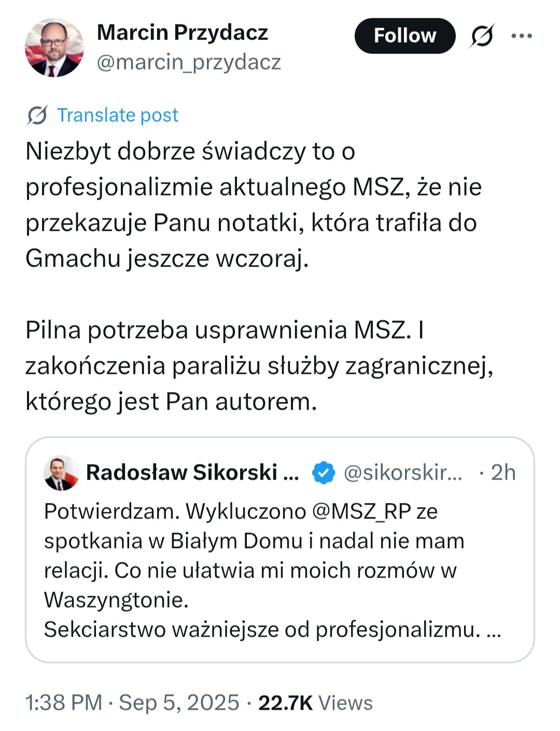Click Marcin Przydacz's profile picture
The width and height of the screenshot is (560, 731).
point(54,48)
